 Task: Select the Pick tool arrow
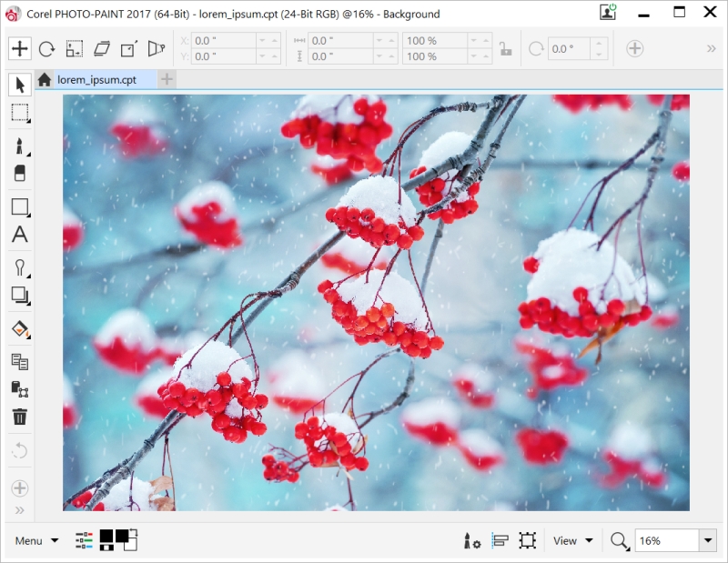pyautogui.click(x=19, y=85)
